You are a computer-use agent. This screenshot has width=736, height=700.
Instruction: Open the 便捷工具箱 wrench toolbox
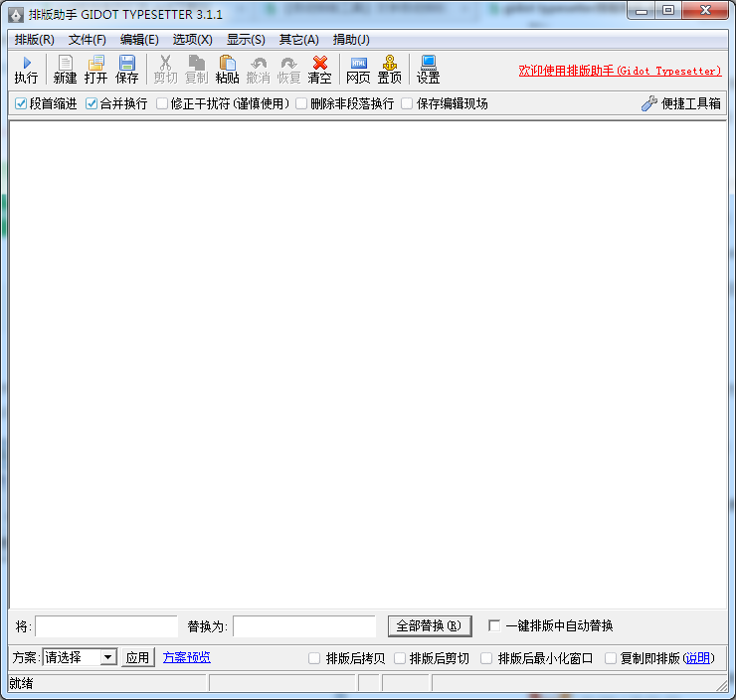pos(681,103)
